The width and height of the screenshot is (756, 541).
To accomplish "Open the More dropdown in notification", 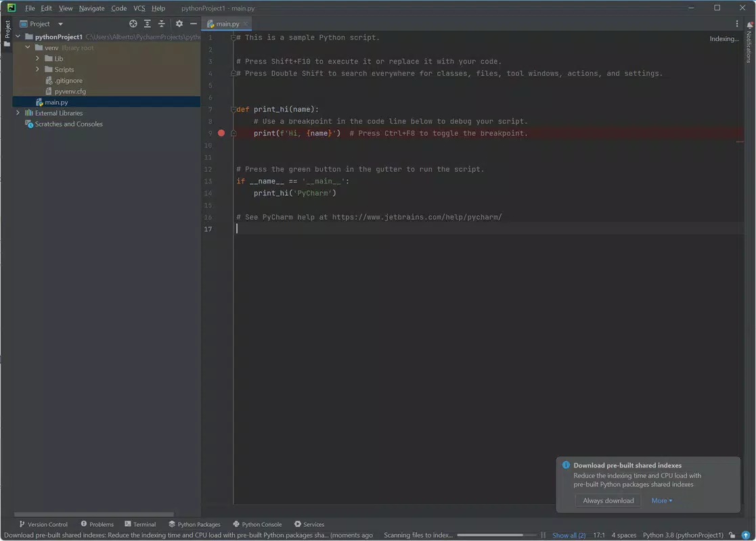I will click(661, 500).
